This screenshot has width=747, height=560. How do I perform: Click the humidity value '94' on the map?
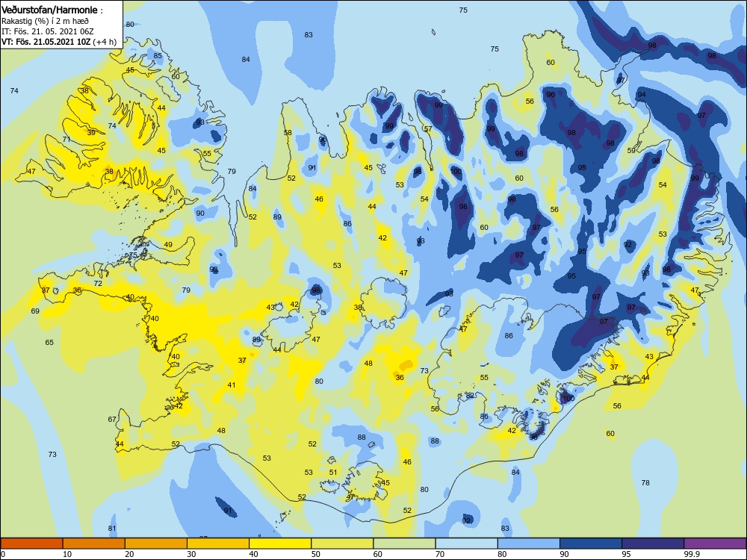pos(642,95)
